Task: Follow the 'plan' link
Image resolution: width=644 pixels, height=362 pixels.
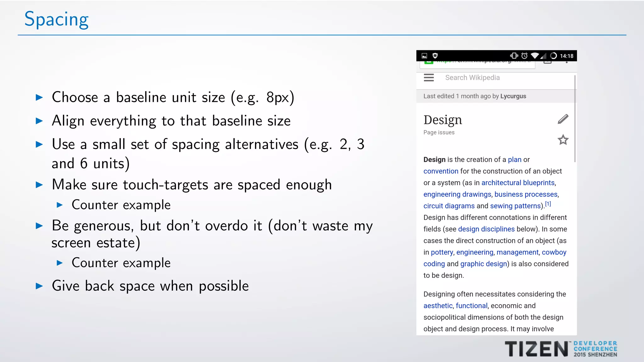Action: (515, 160)
